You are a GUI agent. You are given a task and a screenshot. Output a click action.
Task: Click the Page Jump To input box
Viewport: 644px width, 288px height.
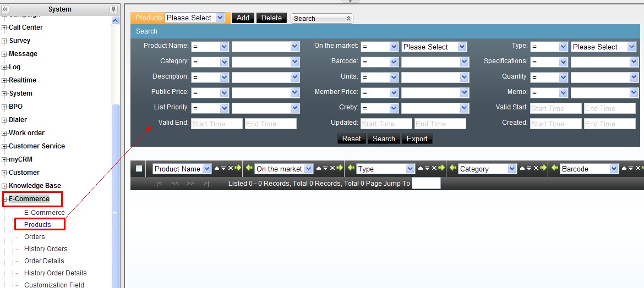tap(426, 184)
